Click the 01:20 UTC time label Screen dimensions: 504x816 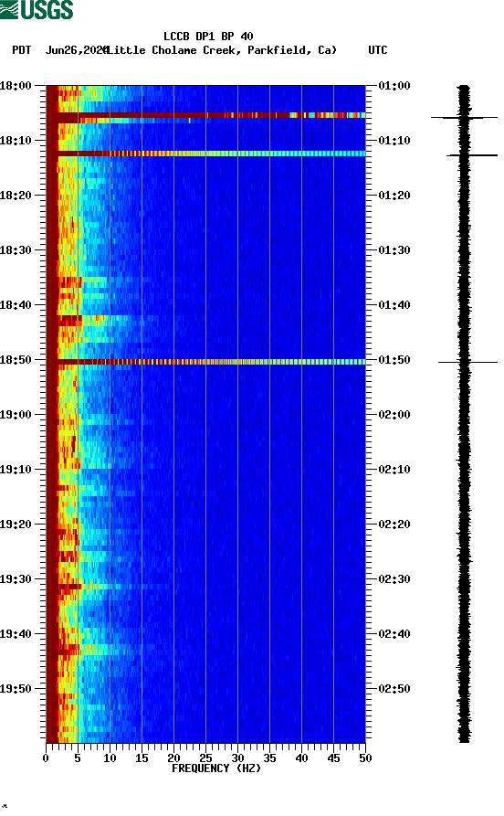coord(394,196)
